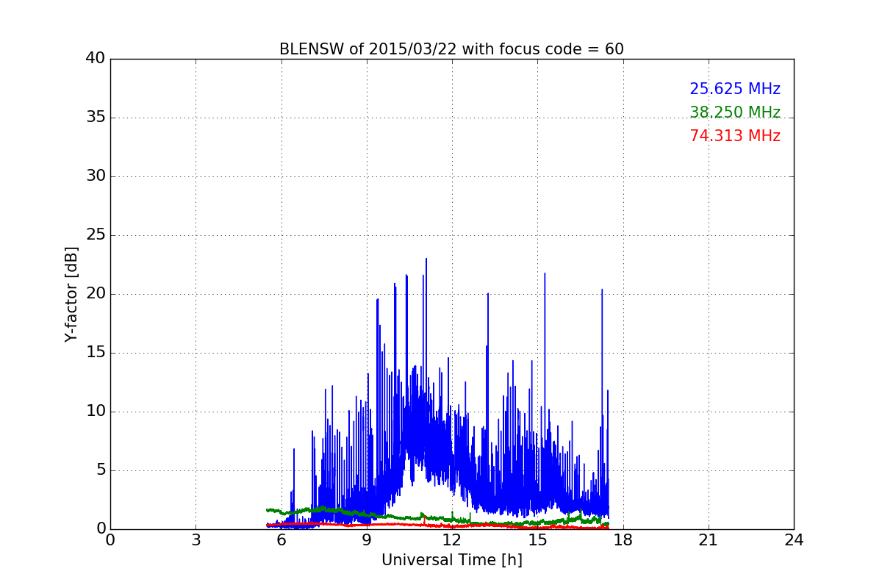Select the red '74.313 MHz' legend label
Image resolution: width=882 pixels, height=588 pixels.
735,136
